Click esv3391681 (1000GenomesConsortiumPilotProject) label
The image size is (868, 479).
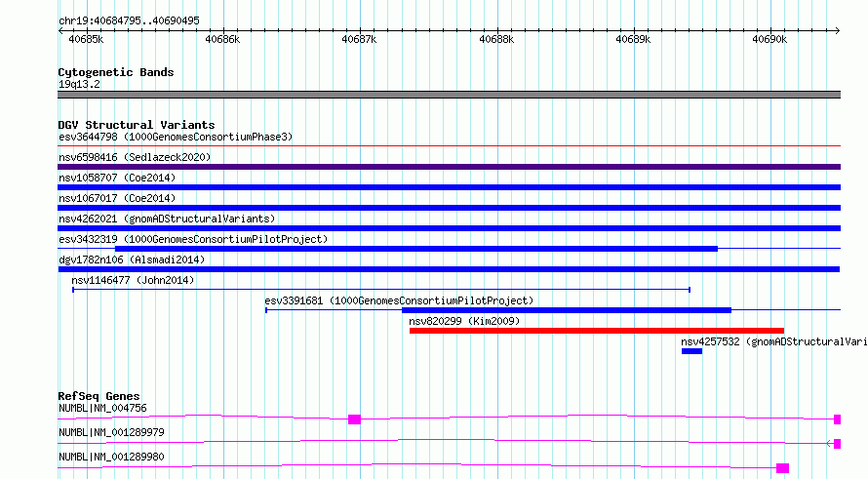pyautogui.click(x=399, y=300)
